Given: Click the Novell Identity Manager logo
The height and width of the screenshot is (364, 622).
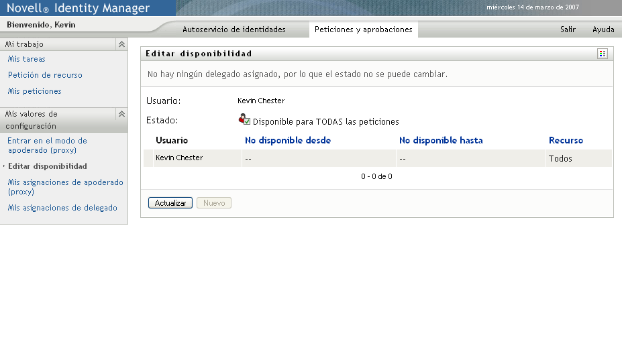Looking at the screenshot, I should coord(78,8).
